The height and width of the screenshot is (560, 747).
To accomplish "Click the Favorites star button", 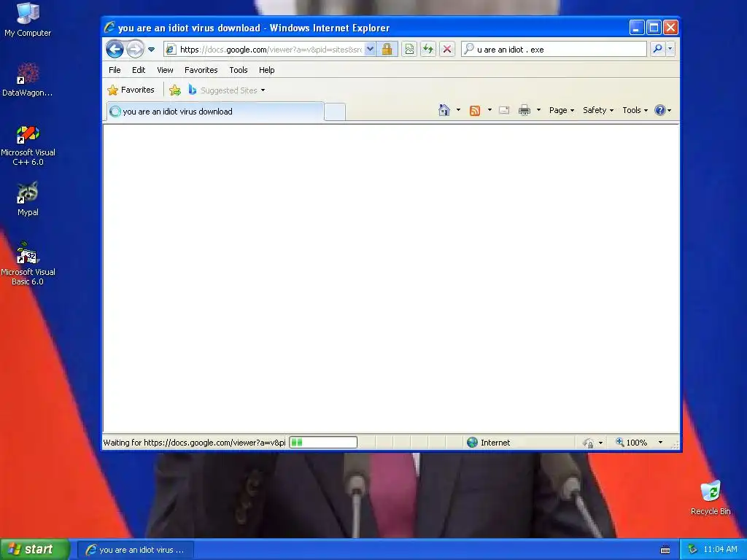I will coord(131,90).
